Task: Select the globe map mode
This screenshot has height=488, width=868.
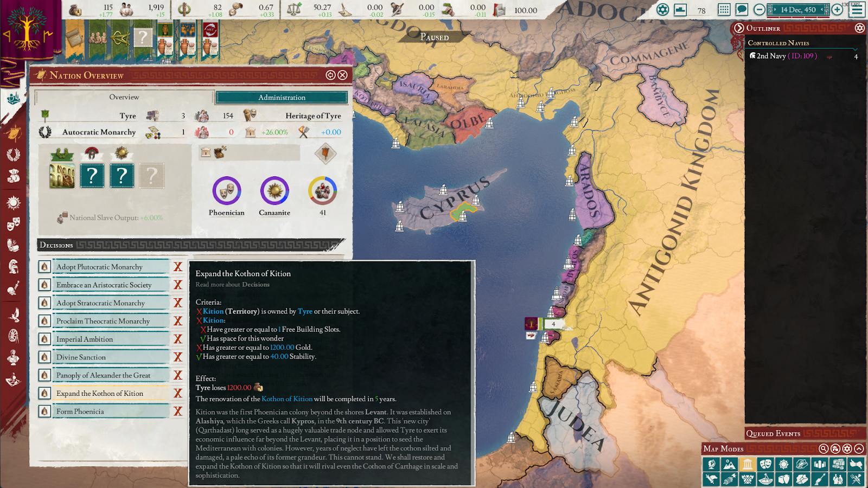Action: pyautogui.click(x=711, y=464)
